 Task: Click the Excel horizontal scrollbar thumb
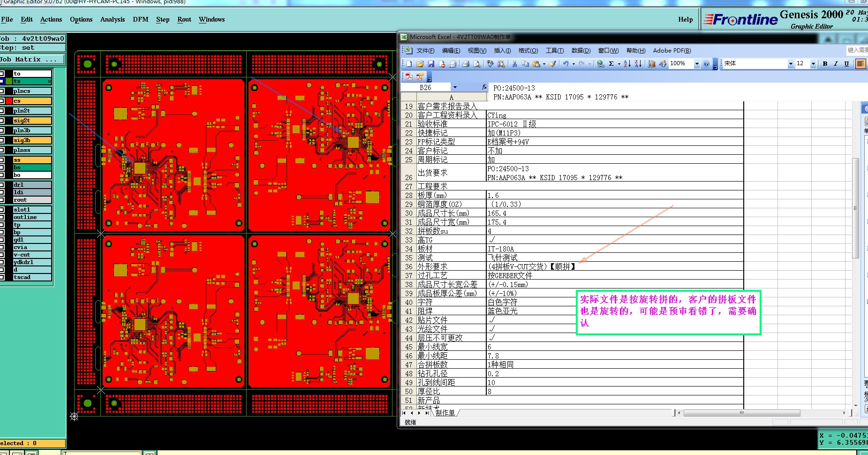tap(741, 413)
